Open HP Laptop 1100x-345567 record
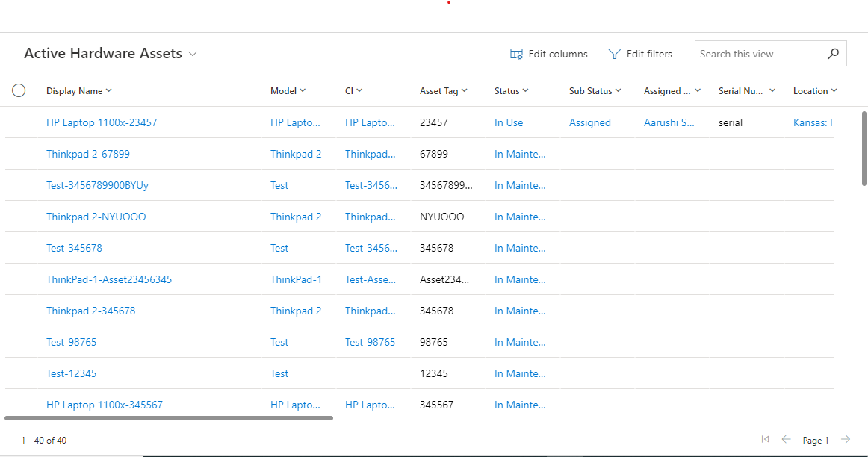This screenshot has height=457, width=868. (x=105, y=405)
